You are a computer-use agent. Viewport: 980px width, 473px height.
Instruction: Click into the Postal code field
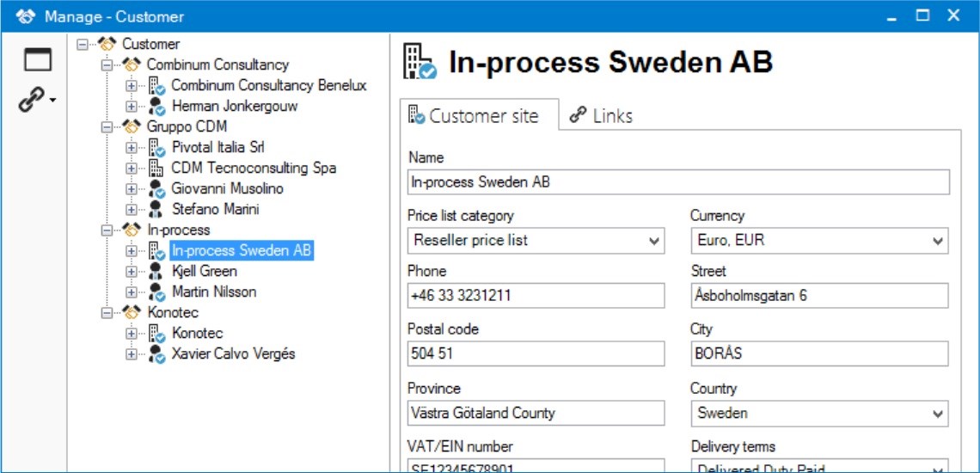coord(536,354)
